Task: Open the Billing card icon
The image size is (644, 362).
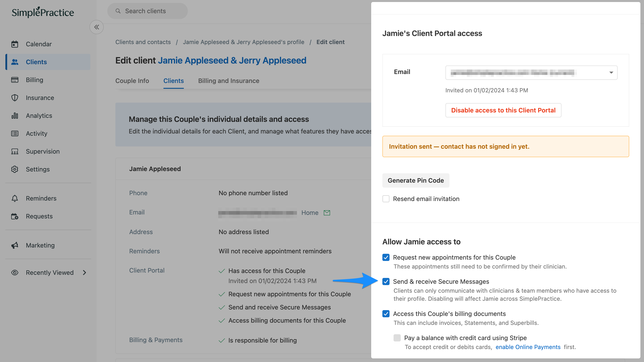Action: tap(15, 80)
